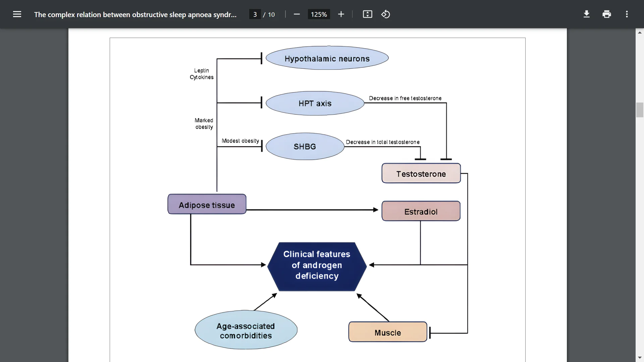
Task: Click 'Decrease in free testosterone' label
Action: (x=405, y=98)
